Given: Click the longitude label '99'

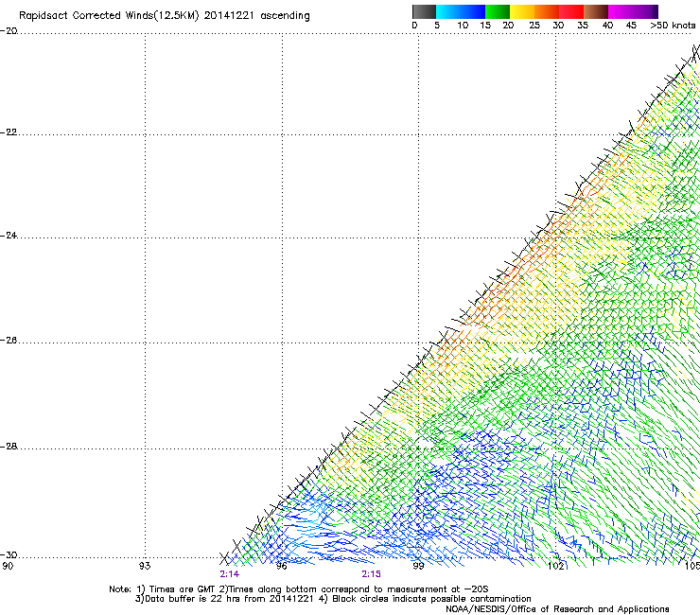Looking at the screenshot, I should (x=418, y=566).
